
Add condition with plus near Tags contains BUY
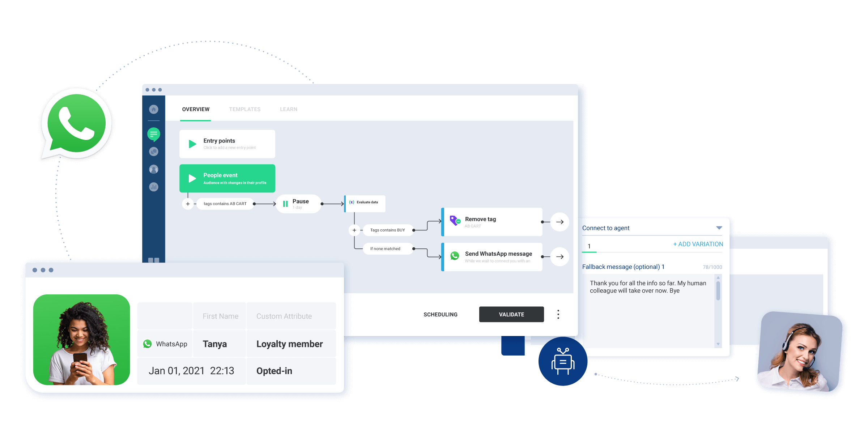click(x=354, y=230)
